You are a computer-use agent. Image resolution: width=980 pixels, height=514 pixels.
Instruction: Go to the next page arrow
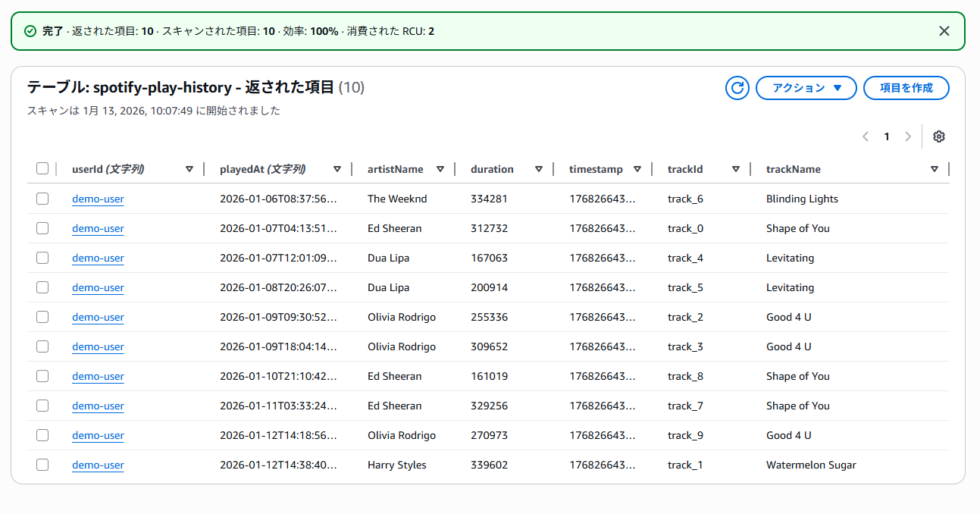[907, 136]
